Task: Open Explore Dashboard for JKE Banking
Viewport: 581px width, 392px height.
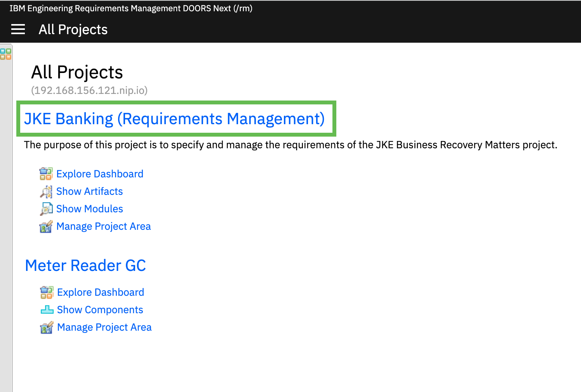Action: pyautogui.click(x=100, y=174)
